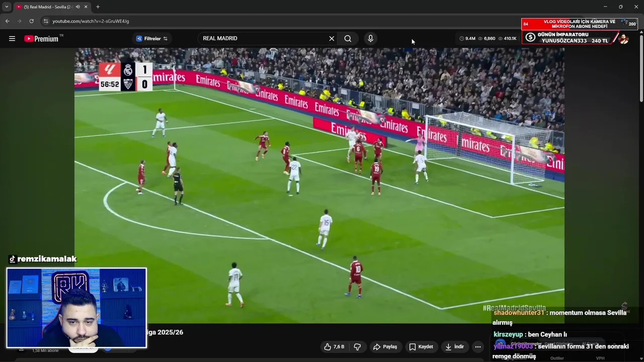
Task: Click the streamer webcam overlay
Action: 76,308
